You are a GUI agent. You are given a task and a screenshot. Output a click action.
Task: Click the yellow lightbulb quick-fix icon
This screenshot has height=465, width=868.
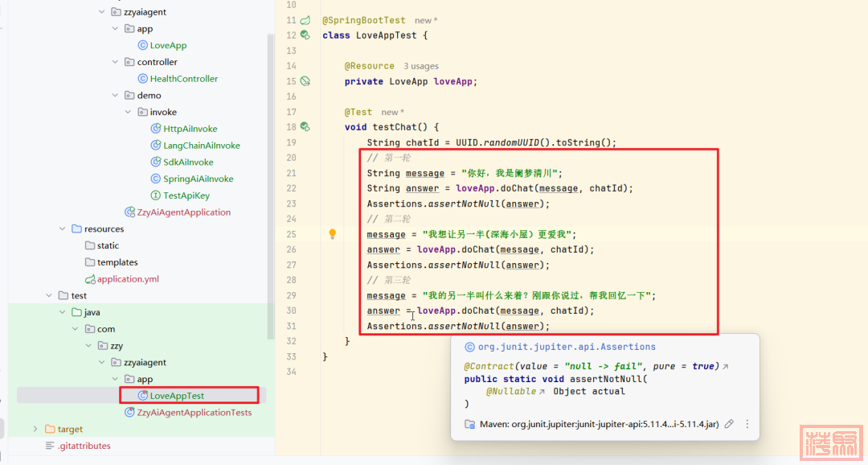(x=332, y=234)
